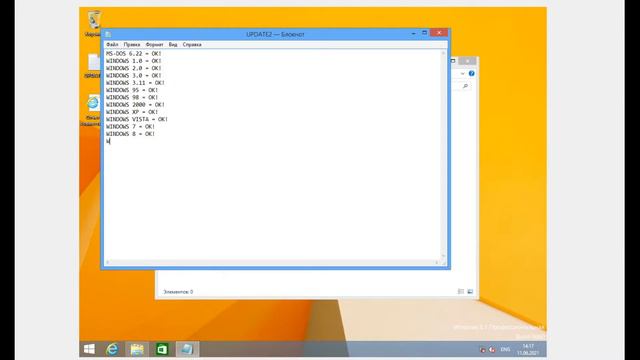Open File Explorer from the taskbar
The width and height of the screenshot is (640, 360).
137,349
